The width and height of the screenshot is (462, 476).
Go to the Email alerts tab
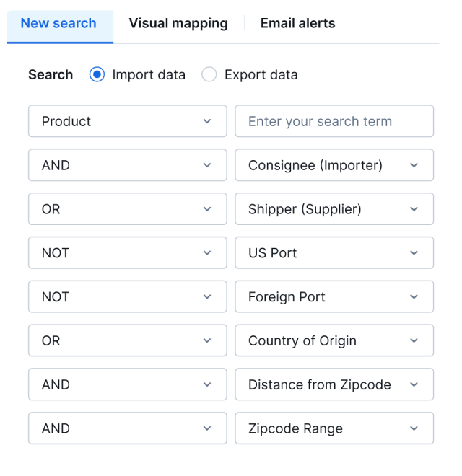[297, 24]
